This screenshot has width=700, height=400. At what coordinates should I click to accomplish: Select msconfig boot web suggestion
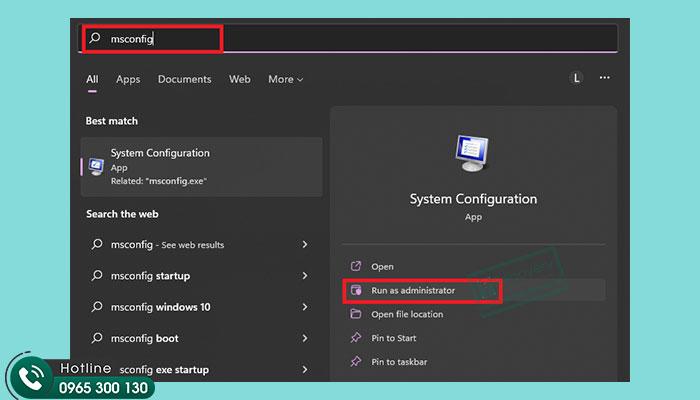(x=202, y=338)
